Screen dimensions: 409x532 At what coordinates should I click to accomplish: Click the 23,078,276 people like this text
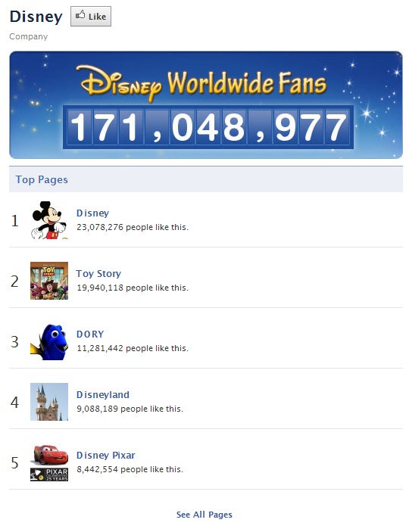pyautogui.click(x=133, y=227)
